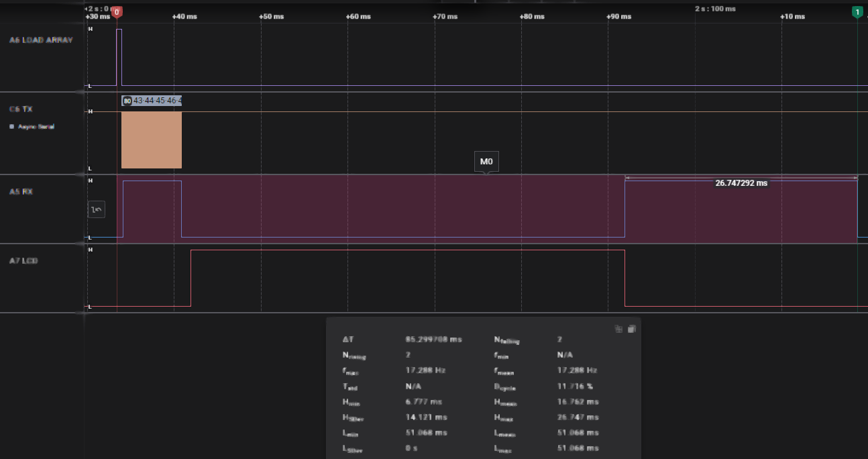Open measurement settings via the grid icon
This screenshot has width=868, height=459.
point(618,329)
